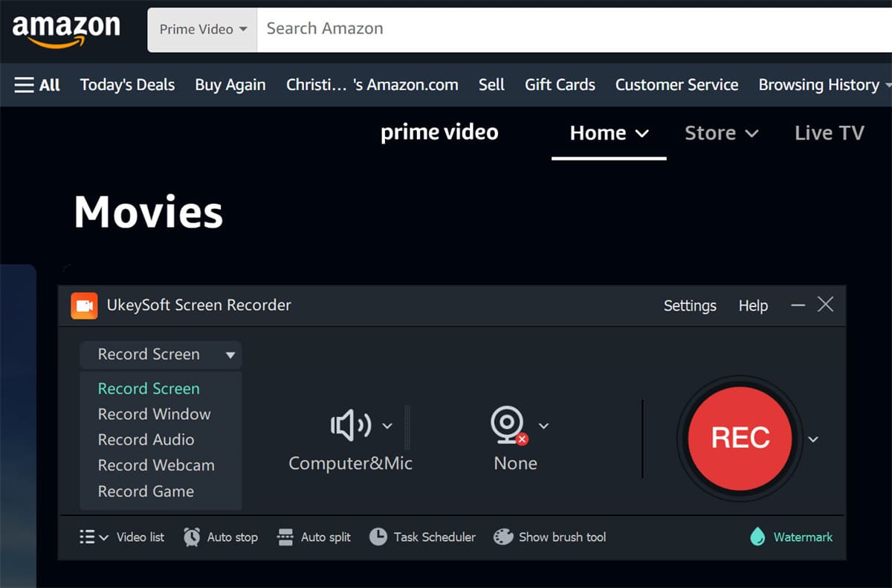
Task: Open the Video list
Action: [x=140, y=537]
